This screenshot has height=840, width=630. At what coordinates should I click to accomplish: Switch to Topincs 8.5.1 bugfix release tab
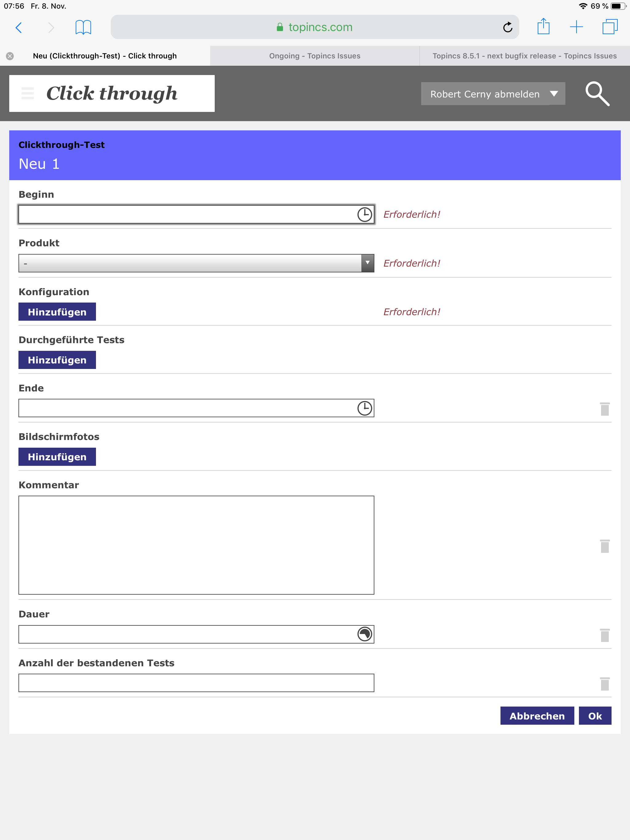[524, 56]
